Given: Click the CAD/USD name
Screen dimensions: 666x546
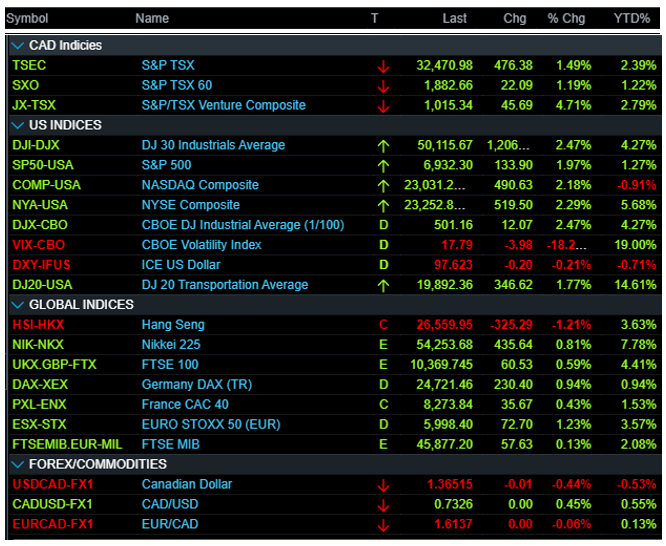Looking at the screenshot, I should click(170, 505).
